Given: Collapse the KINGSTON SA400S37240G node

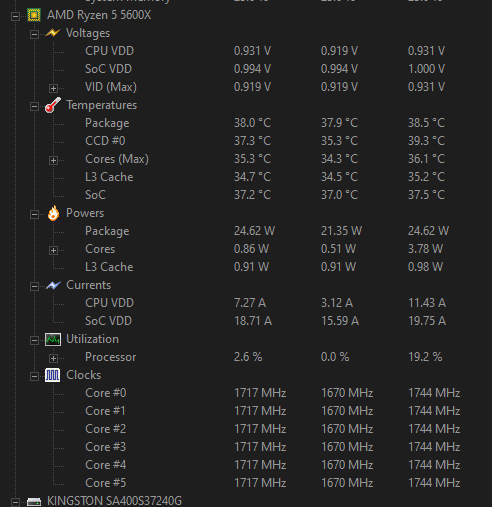Looking at the screenshot, I should click(x=15, y=502).
